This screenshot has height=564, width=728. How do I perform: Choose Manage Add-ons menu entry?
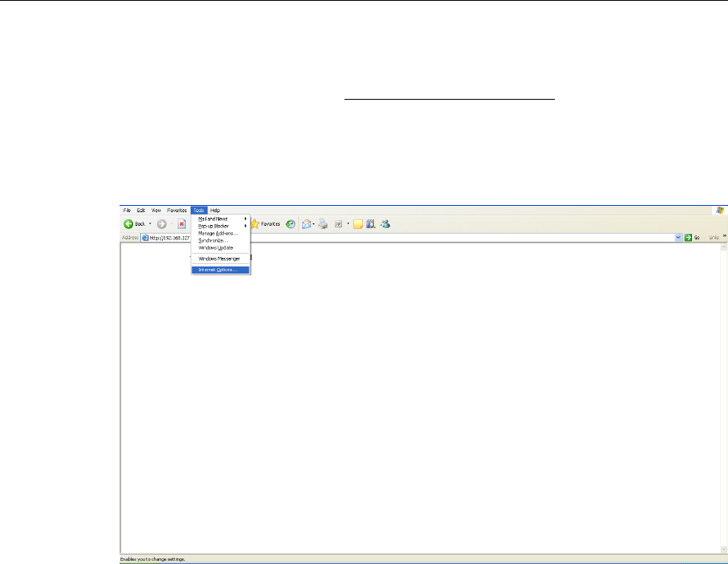pyautogui.click(x=218, y=233)
